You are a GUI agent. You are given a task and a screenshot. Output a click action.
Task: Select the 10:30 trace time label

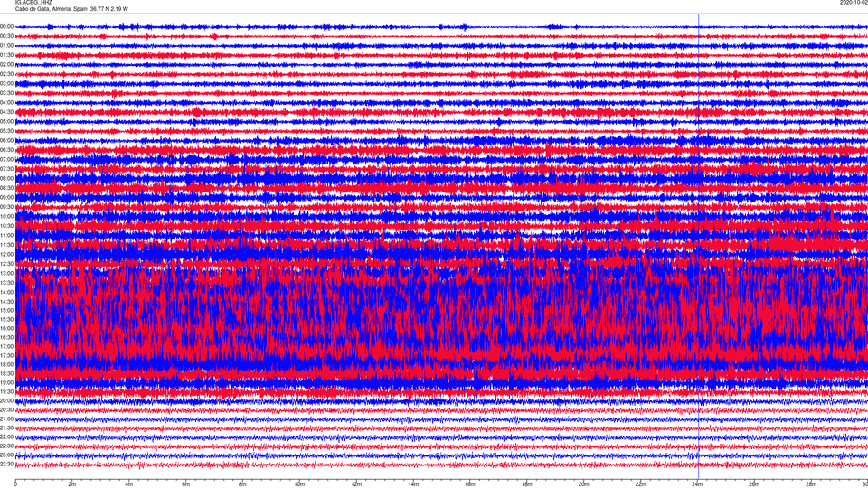6,226
